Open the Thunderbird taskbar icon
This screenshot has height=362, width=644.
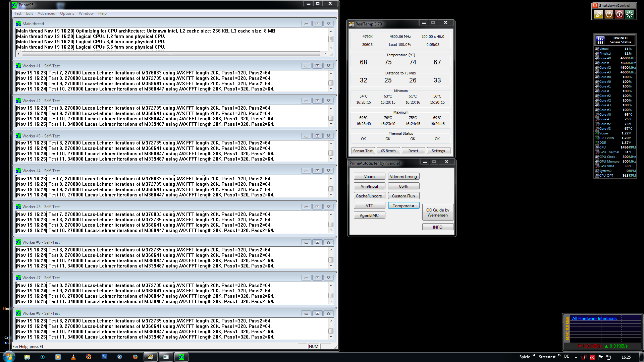point(119,357)
